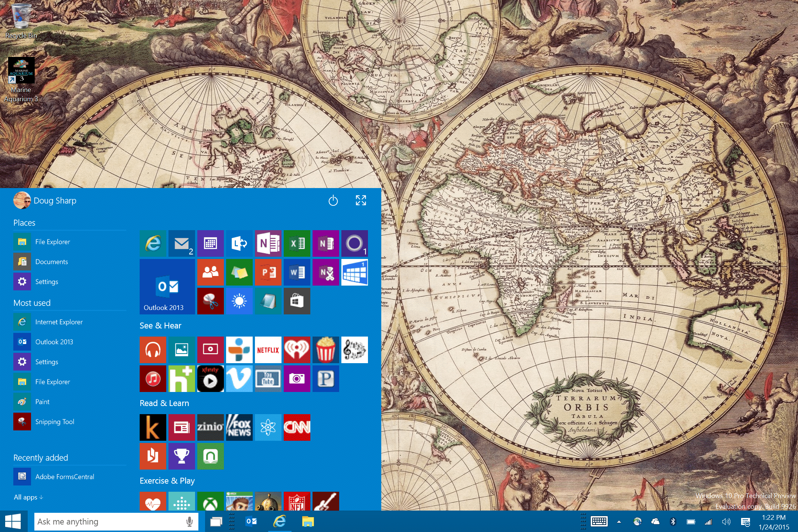Screen dimensions: 798x532
Task: Open the Cortana circle tile
Action: point(355,243)
